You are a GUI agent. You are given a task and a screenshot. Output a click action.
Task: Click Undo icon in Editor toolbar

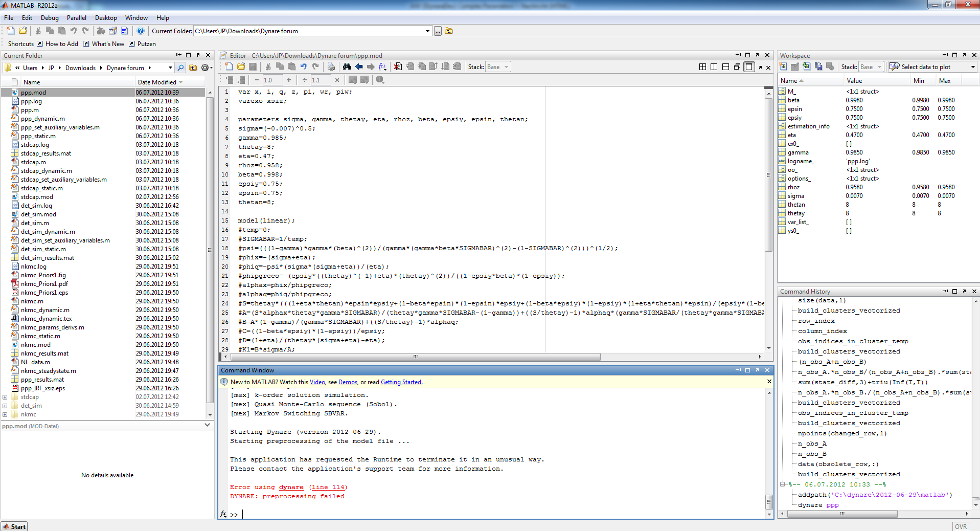pos(304,67)
